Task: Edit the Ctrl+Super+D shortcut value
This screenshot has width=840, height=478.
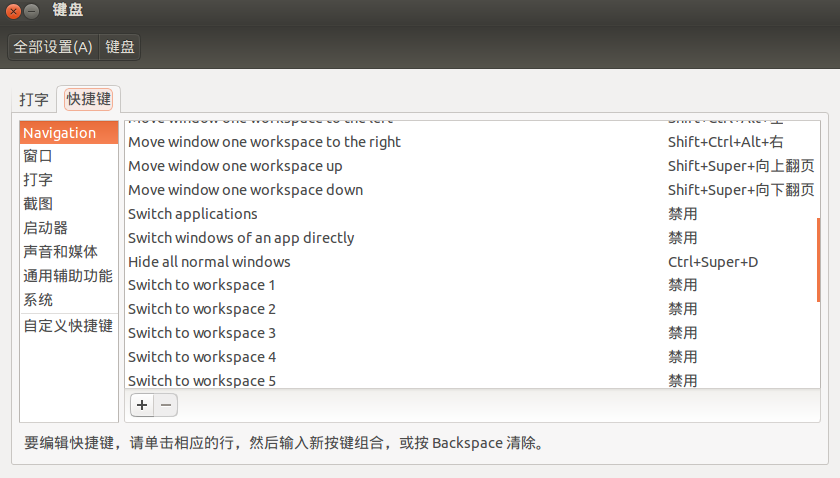Action: [713, 262]
